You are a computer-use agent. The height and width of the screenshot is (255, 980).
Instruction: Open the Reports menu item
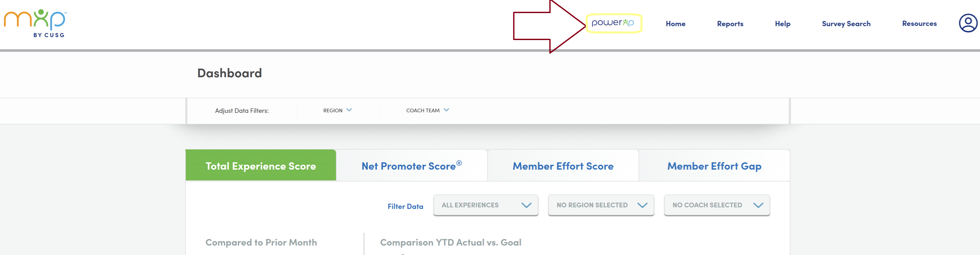click(x=730, y=24)
